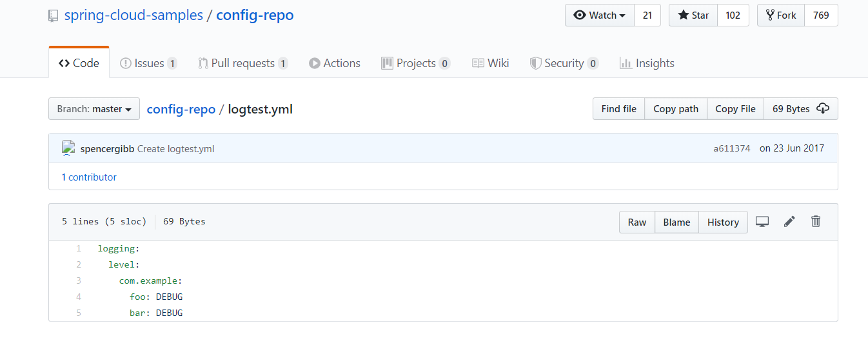868x354 pixels.
Task: Click the Copy File button
Action: pos(735,109)
